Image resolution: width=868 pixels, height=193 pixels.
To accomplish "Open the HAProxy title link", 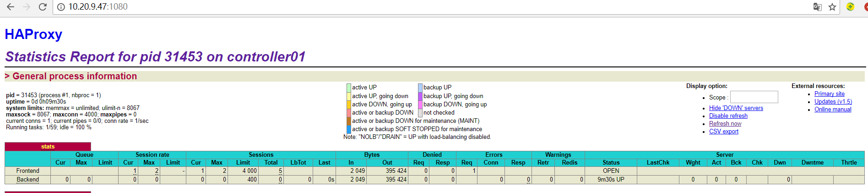I will point(33,34).
